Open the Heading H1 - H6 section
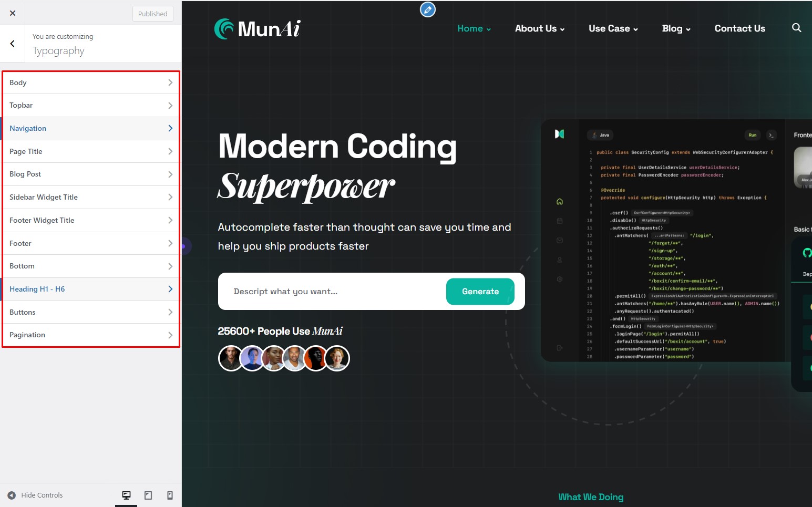 91,289
